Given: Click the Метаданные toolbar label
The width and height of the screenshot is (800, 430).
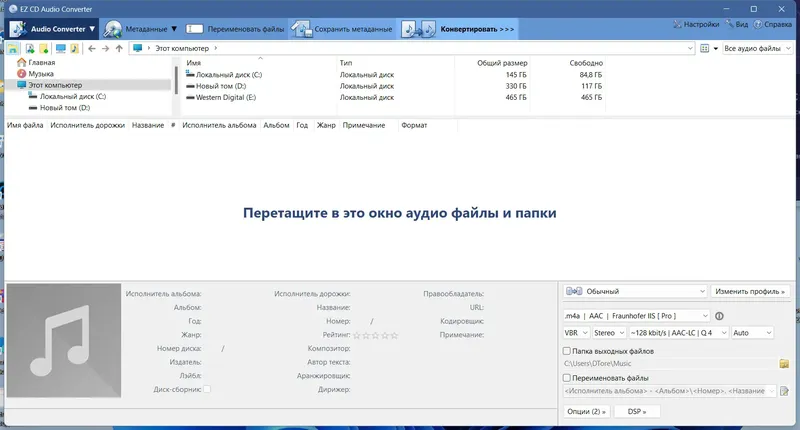Looking at the screenshot, I should [146, 29].
